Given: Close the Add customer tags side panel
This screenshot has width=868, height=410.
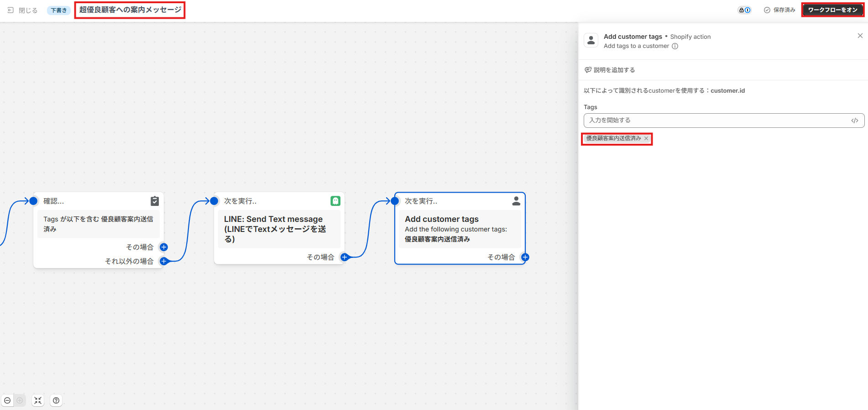Looking at the screenshot, I should coord(860,36).
